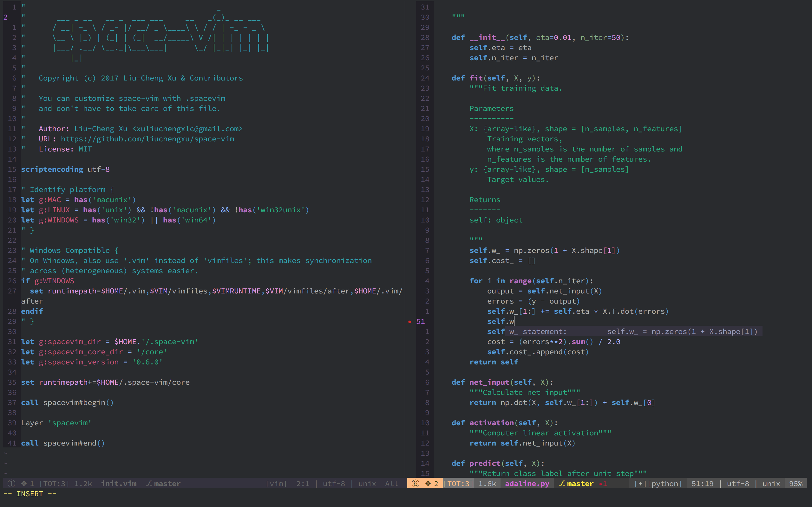Click the warning dot indicator at line 51

click(x=410, y=322)
